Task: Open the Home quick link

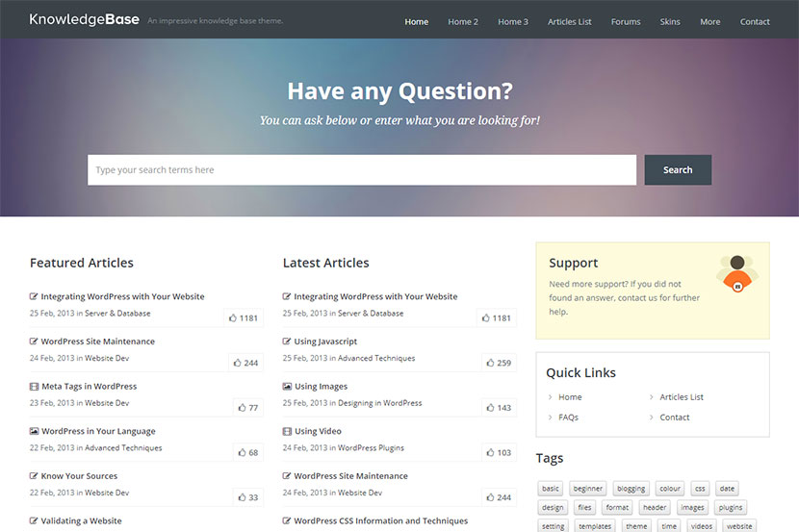Action: [570, 397]
